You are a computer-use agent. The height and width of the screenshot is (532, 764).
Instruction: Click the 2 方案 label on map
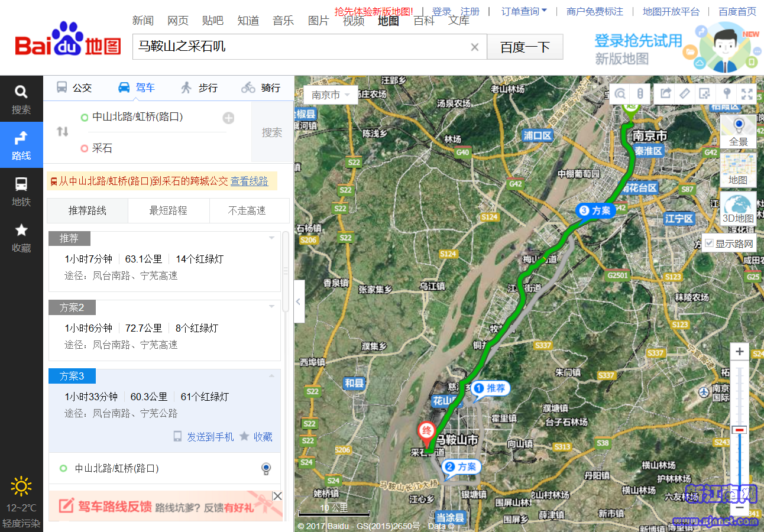click(462, 467)
